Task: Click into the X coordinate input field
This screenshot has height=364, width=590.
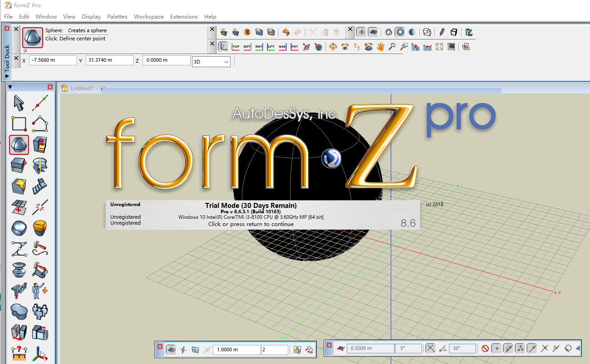Action: [52, 59]
